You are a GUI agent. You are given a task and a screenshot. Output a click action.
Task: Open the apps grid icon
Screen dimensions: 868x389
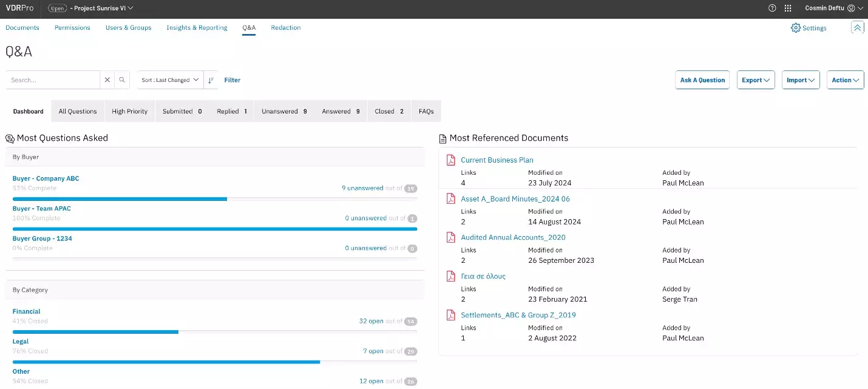788,8
